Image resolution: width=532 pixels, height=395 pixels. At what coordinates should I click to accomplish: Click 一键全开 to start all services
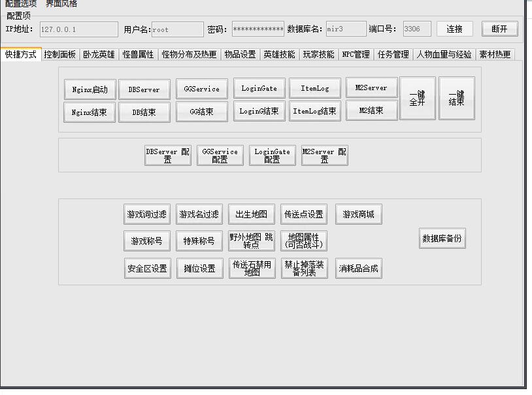[x=417, y=99]
